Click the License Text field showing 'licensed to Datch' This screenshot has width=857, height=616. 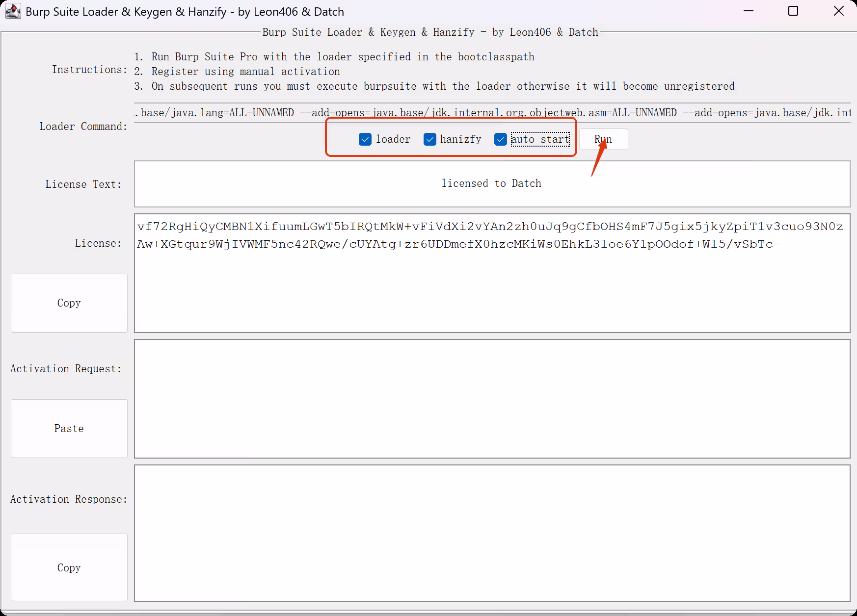click(x=492, y=184)
